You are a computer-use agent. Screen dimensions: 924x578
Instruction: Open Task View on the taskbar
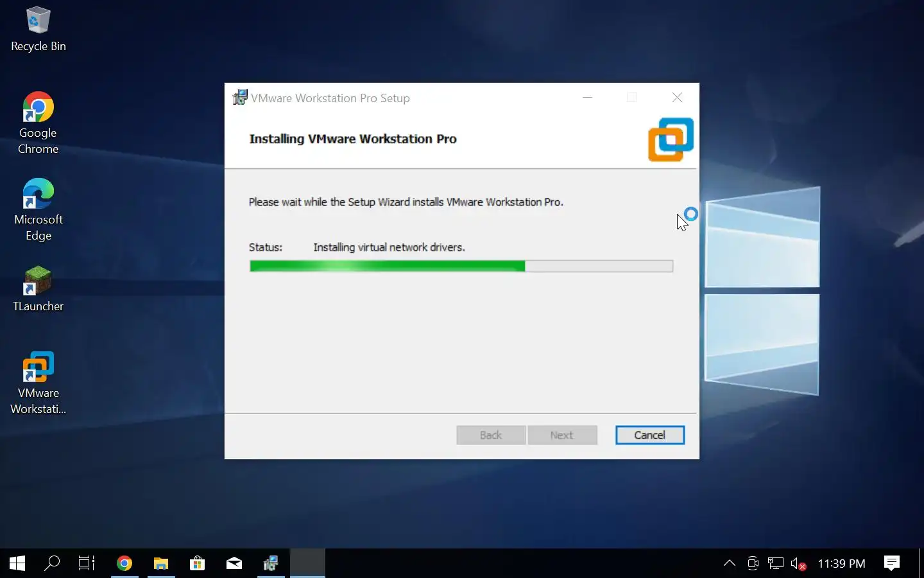[87, 563]
